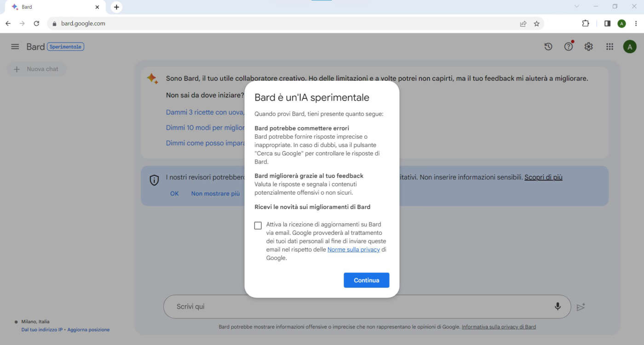This screenshot has height=345, width=644.
Task: Open the Google apps grid icon
Action: [x=609, y=46]
